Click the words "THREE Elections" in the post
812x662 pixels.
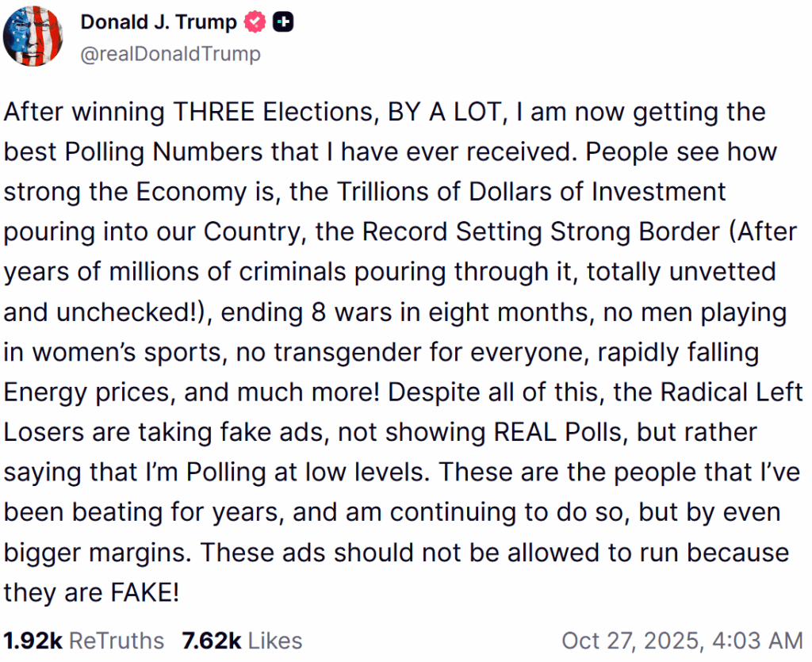267,112
